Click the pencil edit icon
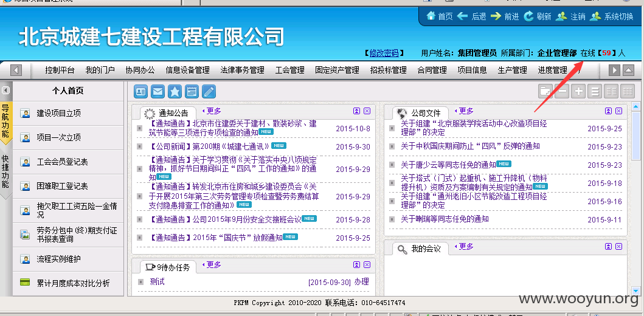Screen dimensions: 644x316 [209, 91]
